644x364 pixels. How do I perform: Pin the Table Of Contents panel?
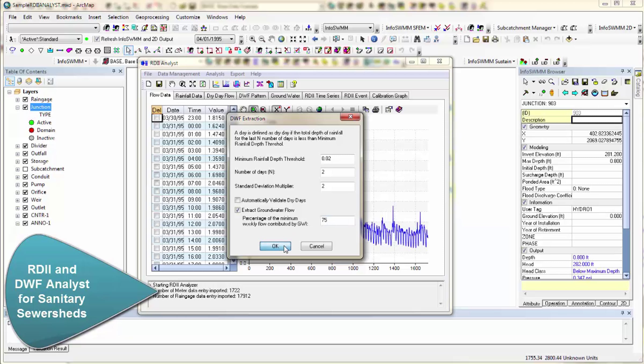(x=114, y=71)
